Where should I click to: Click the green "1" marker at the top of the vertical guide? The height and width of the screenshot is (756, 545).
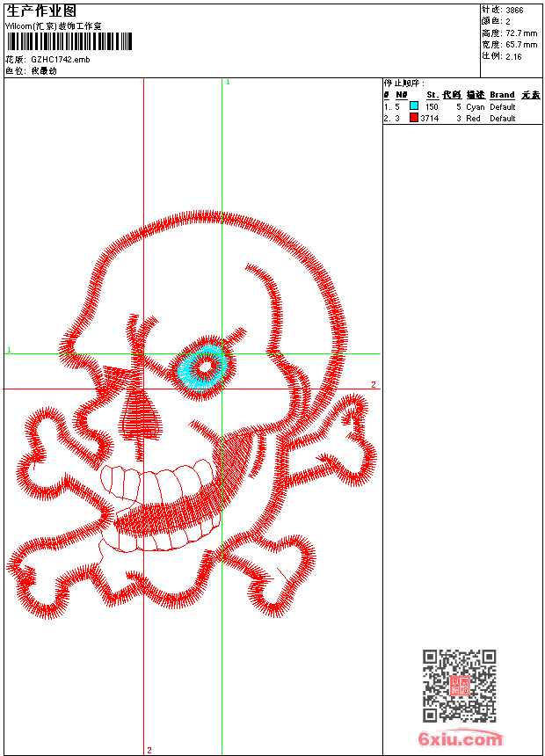[229, 83]
